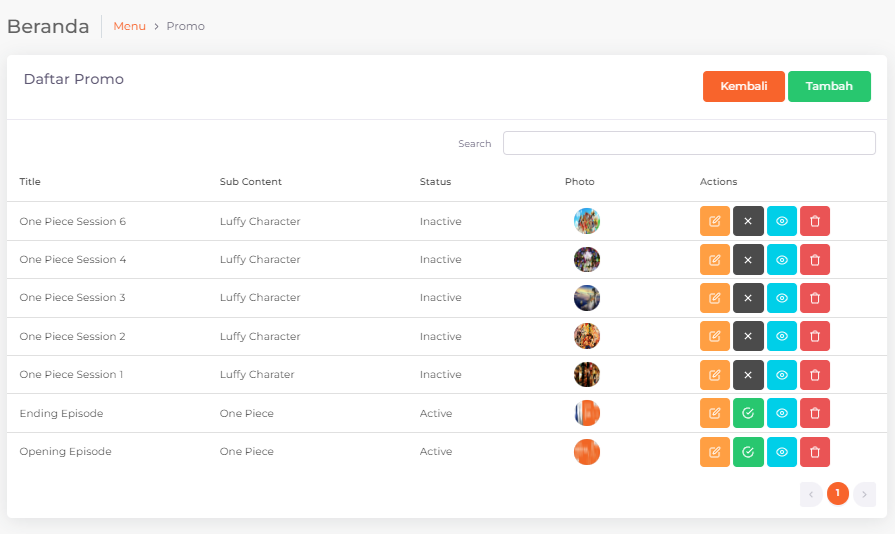This screenshot has width=895, height=534.
Task: Delete the One Piece Session 4 promo
Action: coord(815,260)
